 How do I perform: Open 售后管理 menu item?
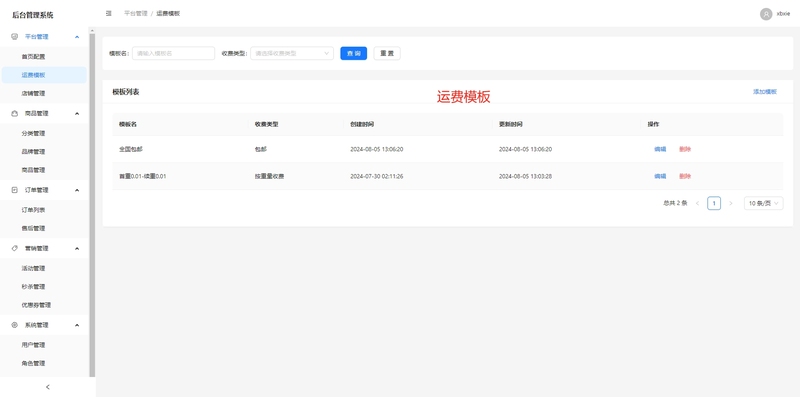(x=33, y=228)
